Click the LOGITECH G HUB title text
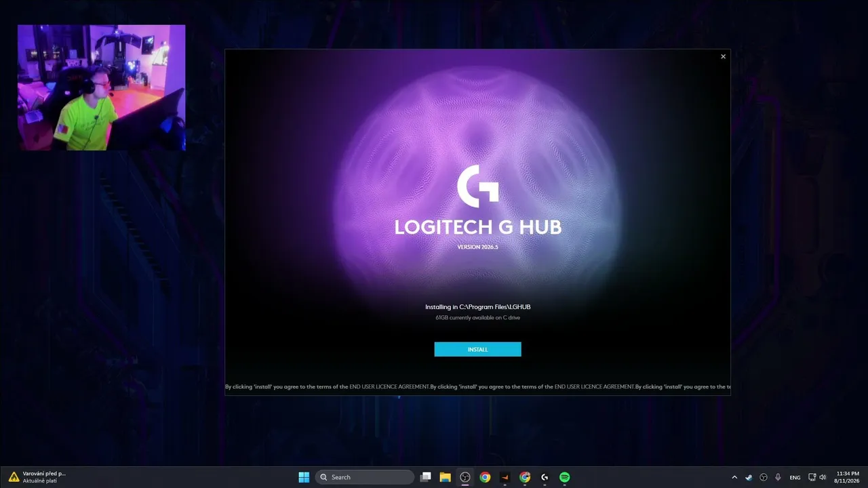868x488 pixels. [478, 227]
